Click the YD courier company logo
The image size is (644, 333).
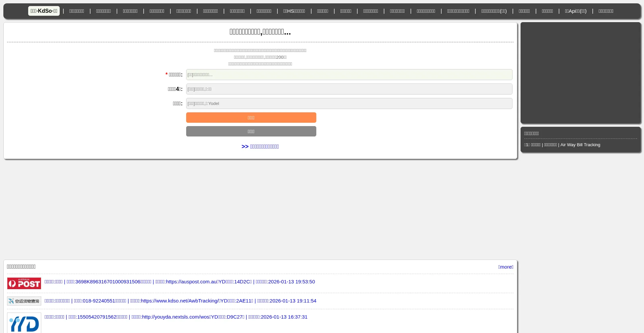coord(24,322)
